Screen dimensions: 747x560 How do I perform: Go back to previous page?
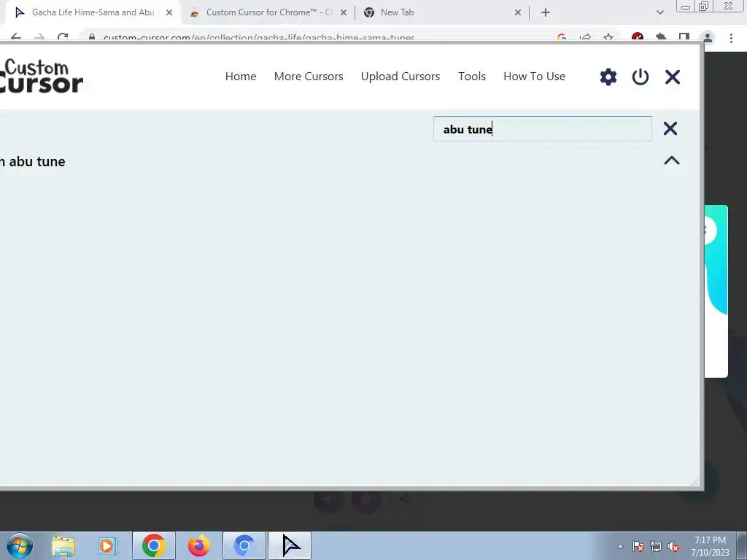click(16, 38)
